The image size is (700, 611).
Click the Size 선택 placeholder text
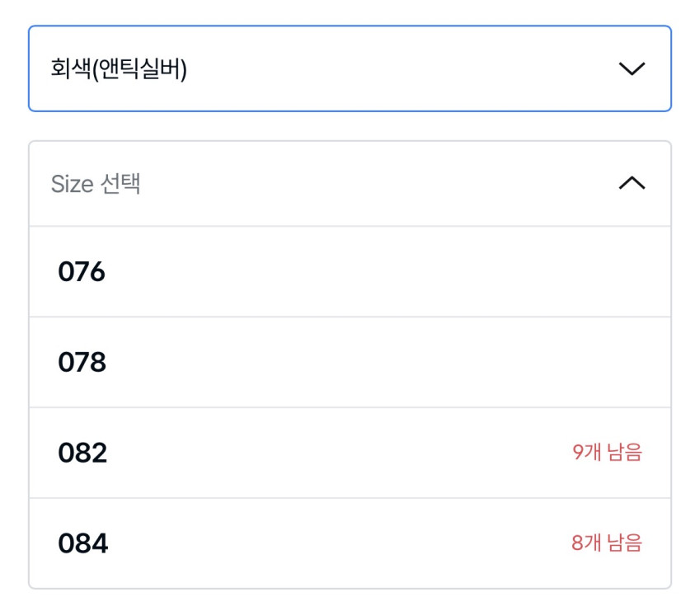coord(96,184)
